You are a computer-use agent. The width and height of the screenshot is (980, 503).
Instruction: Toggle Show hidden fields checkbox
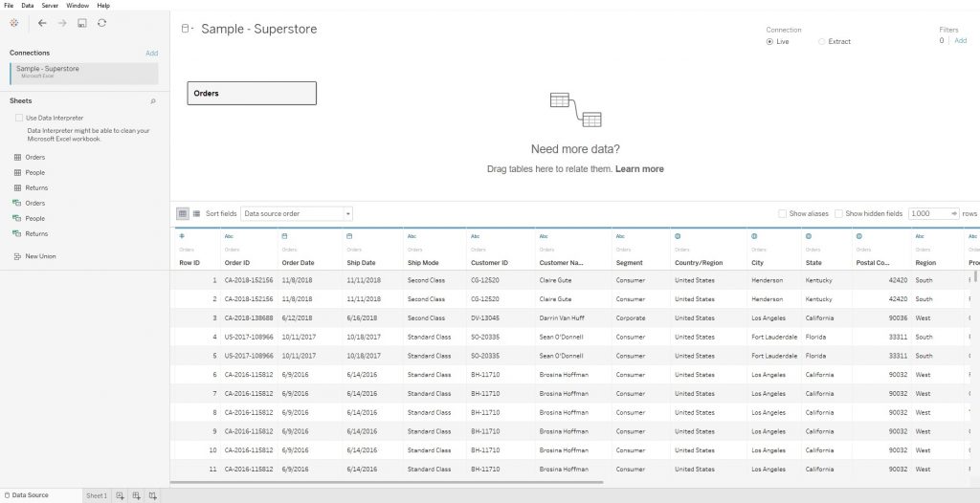838,213
